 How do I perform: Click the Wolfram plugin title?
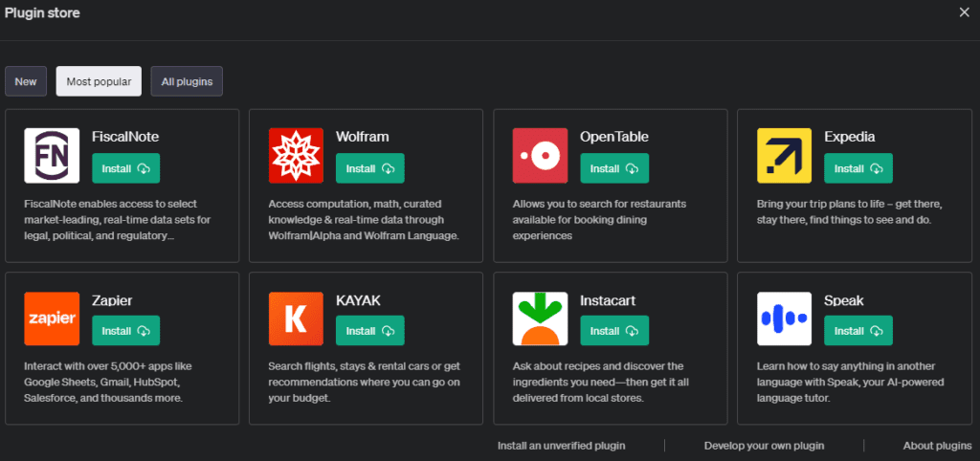[x=362, y=136]
